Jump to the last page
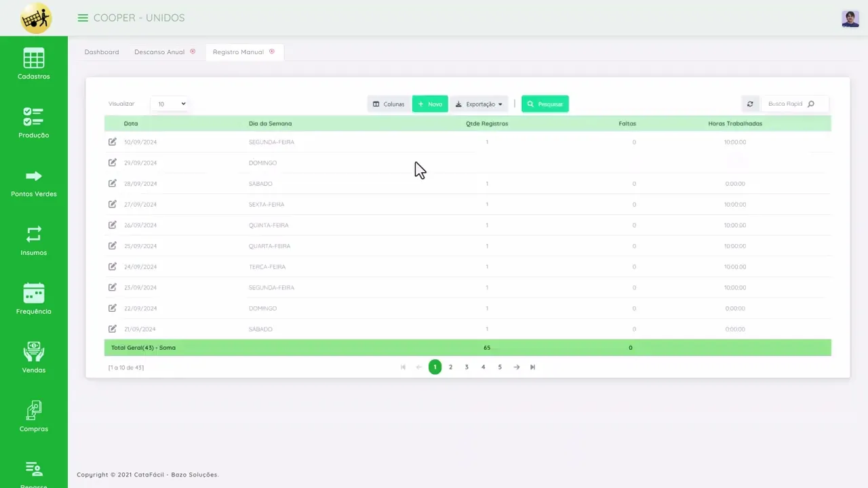Viewport: 868px width, 488px height. click(x=533, y=367)
